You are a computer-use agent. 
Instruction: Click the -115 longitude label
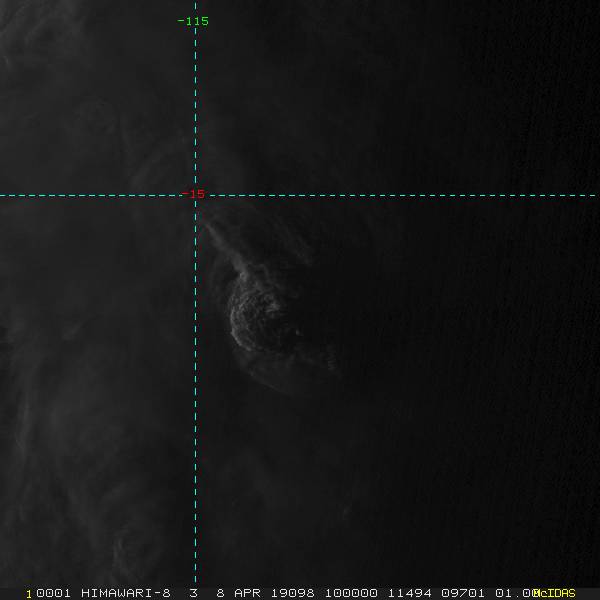[x=193, y=21]
